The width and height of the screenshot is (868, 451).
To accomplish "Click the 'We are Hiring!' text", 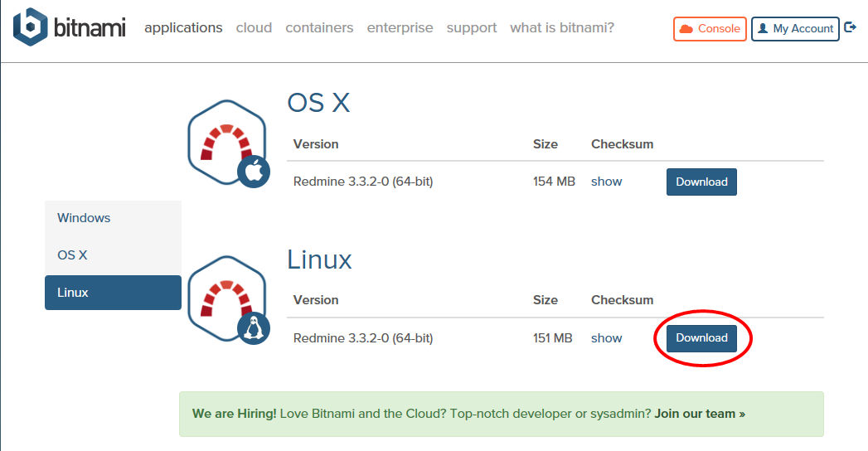I will [234, 414].
